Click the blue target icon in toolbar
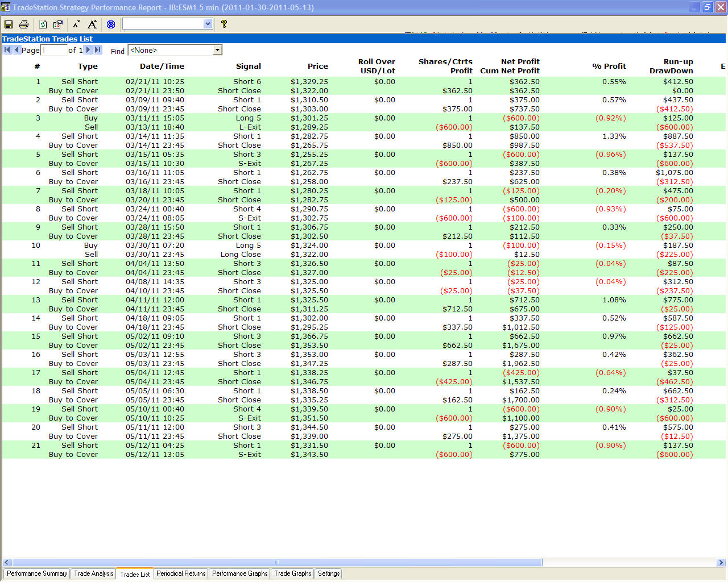Image resolution: width=728 pixels, height=582 pixels. [111, 24]
